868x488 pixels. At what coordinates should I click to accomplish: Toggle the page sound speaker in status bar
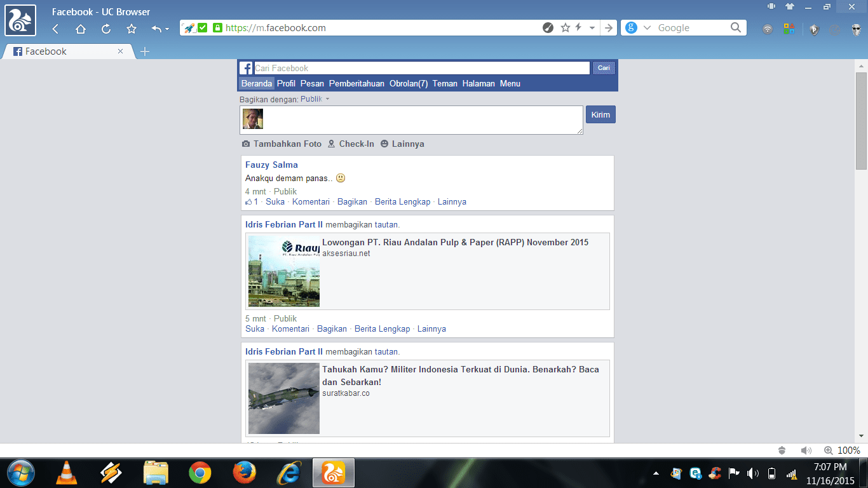[x=806, y=451]
